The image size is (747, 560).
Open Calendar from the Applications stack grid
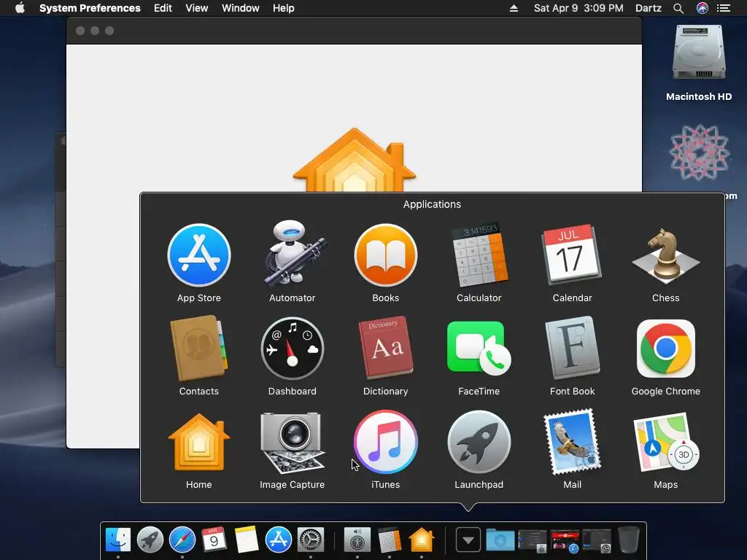(x=572, y=254)
